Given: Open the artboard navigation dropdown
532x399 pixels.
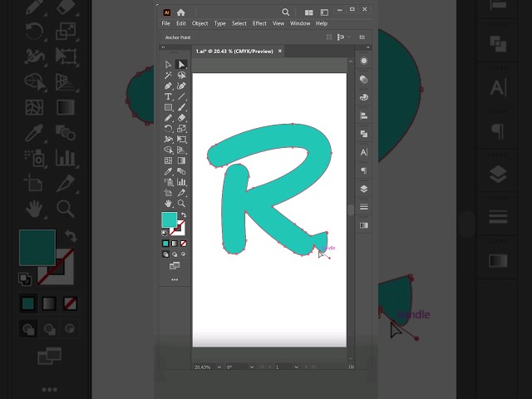Looking at the screenshot, I should 296,367.
